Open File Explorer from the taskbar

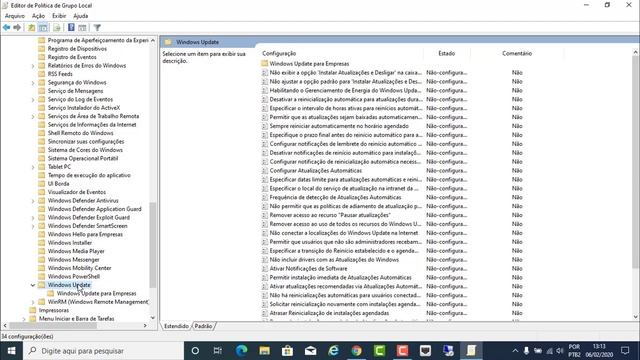(x=264, y=351)
